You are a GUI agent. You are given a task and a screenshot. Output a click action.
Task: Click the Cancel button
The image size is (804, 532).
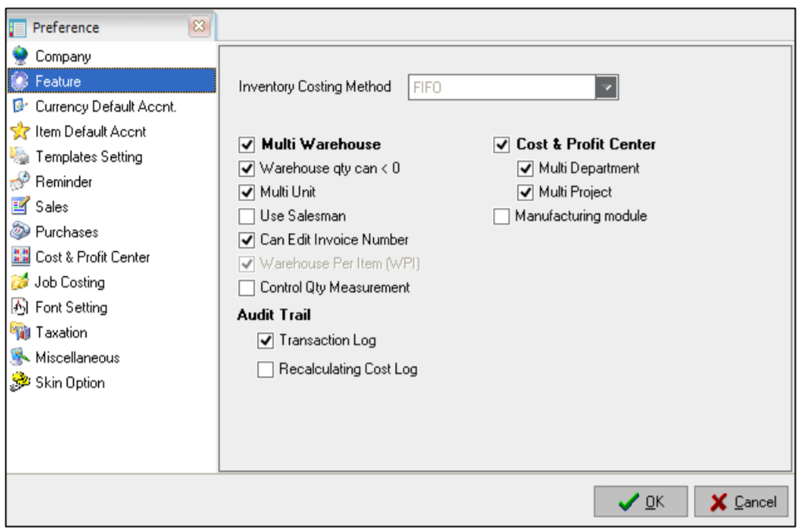point(741,501)
